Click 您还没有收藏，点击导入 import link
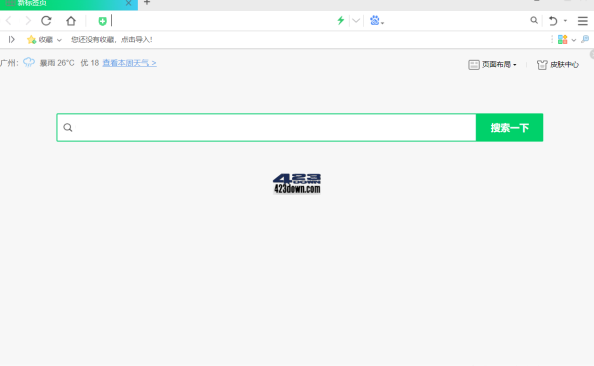594x366 pixels. pyautogui.click(x=112, y=39)
